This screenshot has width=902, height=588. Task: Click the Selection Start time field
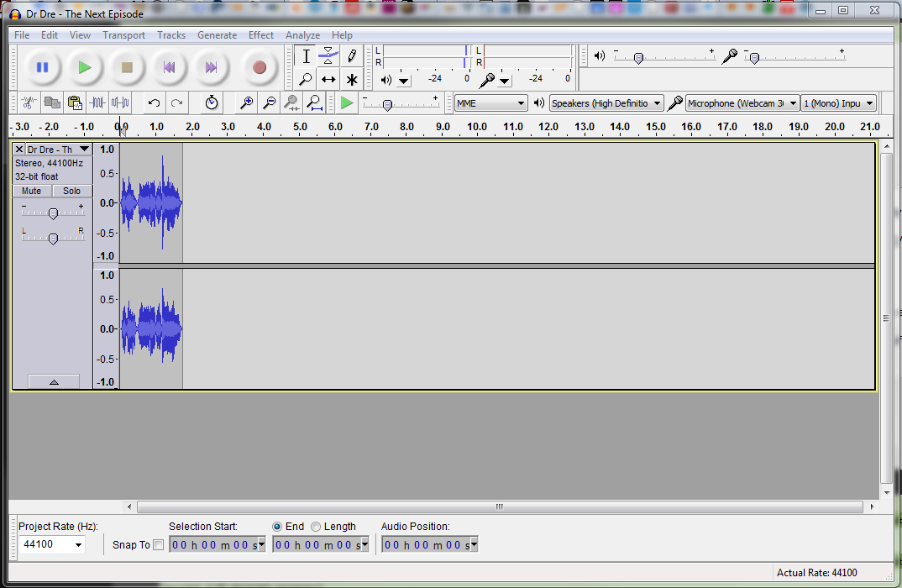coord(217,544)
